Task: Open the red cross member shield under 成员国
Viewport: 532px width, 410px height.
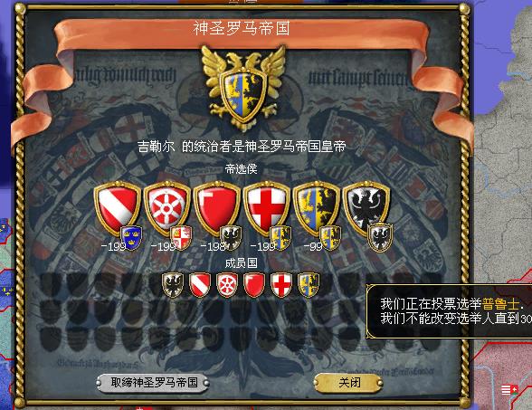Action: [281, 285]
